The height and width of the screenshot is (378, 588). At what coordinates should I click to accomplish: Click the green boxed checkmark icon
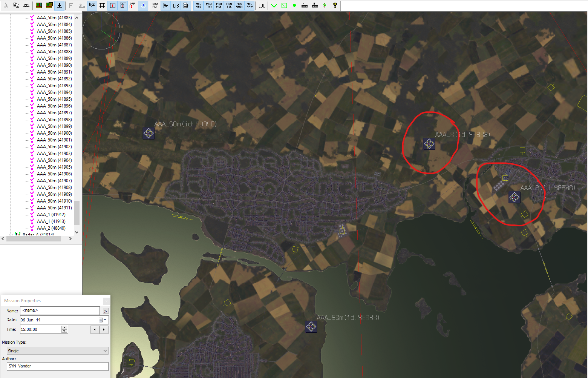(x=284, y=5)
